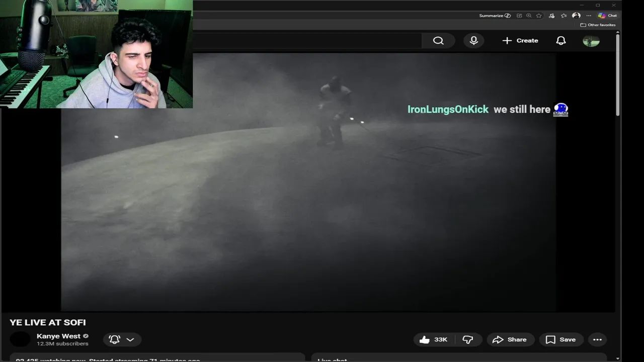Click the YE LIVE AT SOFI title
The image size is (644, 362).
tap(48, 322)
